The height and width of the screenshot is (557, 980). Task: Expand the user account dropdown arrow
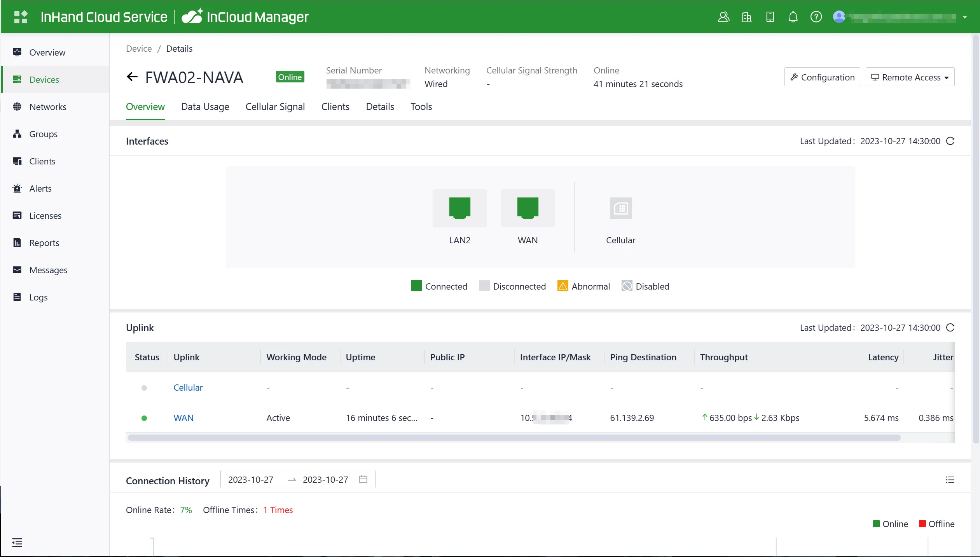965,17
